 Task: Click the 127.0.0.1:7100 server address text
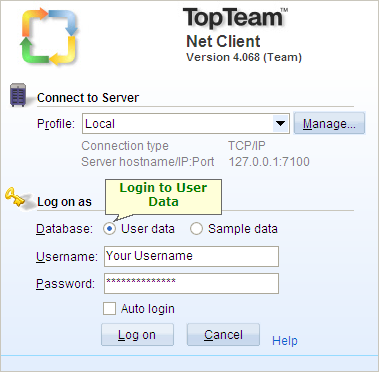pos(269,162)
